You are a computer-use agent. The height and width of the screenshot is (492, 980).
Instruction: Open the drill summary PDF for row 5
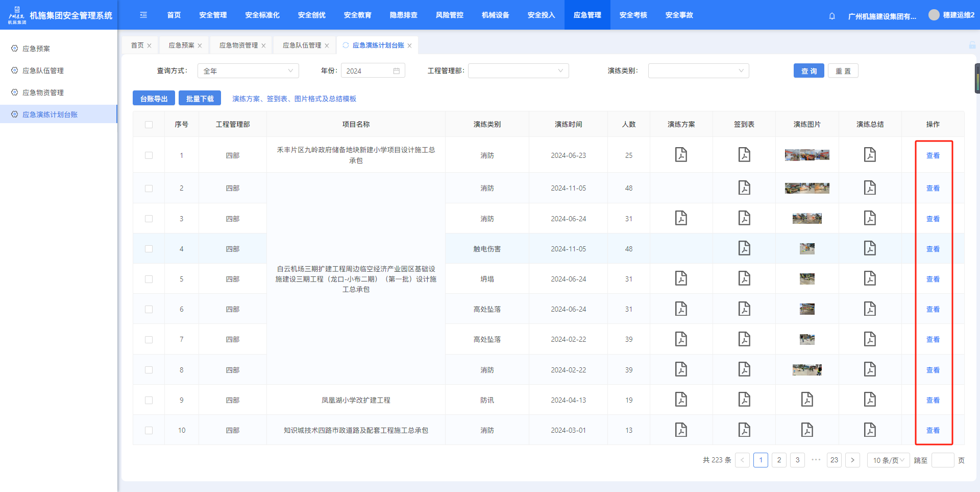click(870, 279)
